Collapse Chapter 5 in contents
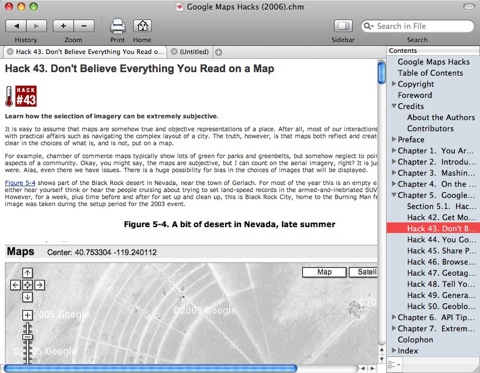The width and height of the screenshot is (480, 373). coord(394,195)
